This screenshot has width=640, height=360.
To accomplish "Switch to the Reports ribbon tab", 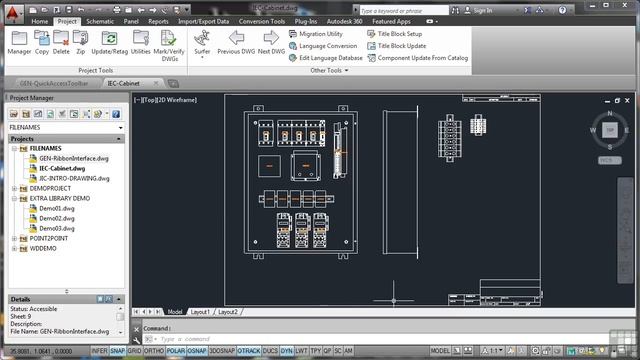I will (158, 21).
